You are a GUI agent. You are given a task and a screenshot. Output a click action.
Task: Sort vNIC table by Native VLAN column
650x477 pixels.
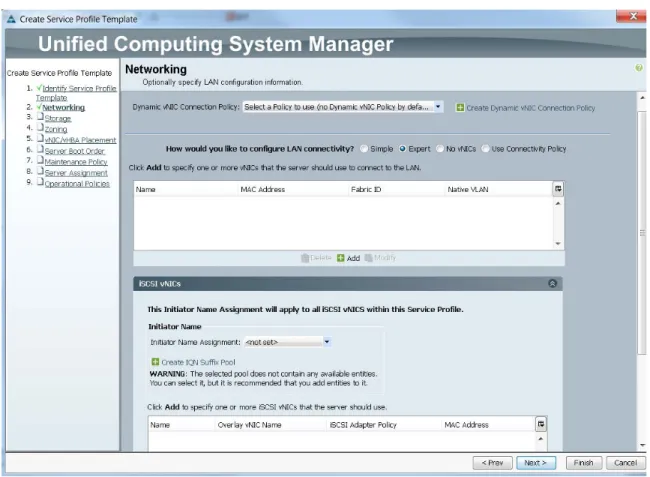pos(499,189)
